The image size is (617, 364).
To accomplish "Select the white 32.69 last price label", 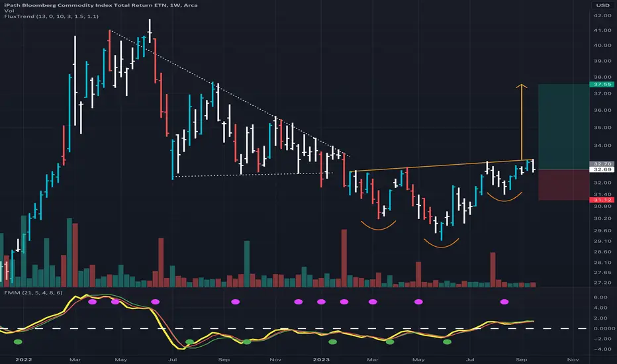I will [x=602, y=169].
